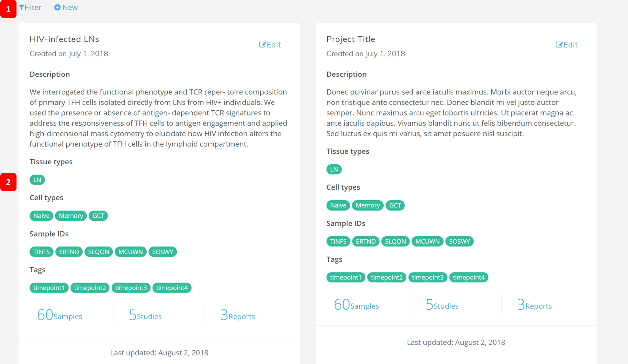The image size is (628, 364).
Task: Click the GCT cell type in Project Title
Action: coord(395,205)
